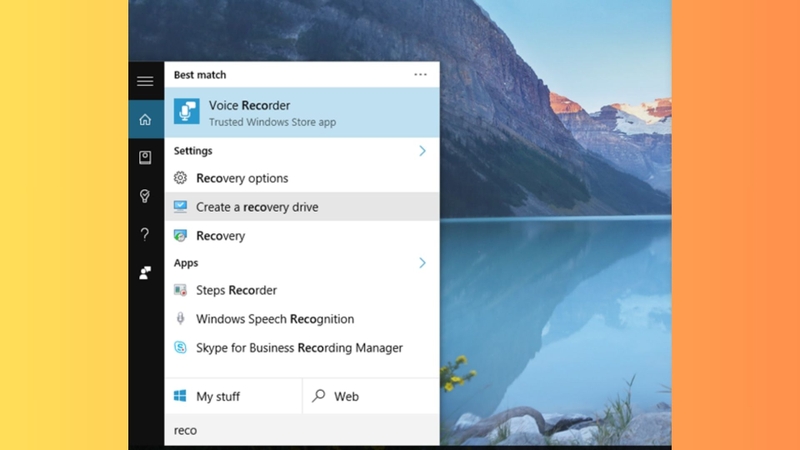Click the magnifier icon beside Web
This screenshot has width=800, height=450.
[x=319, y=395]
